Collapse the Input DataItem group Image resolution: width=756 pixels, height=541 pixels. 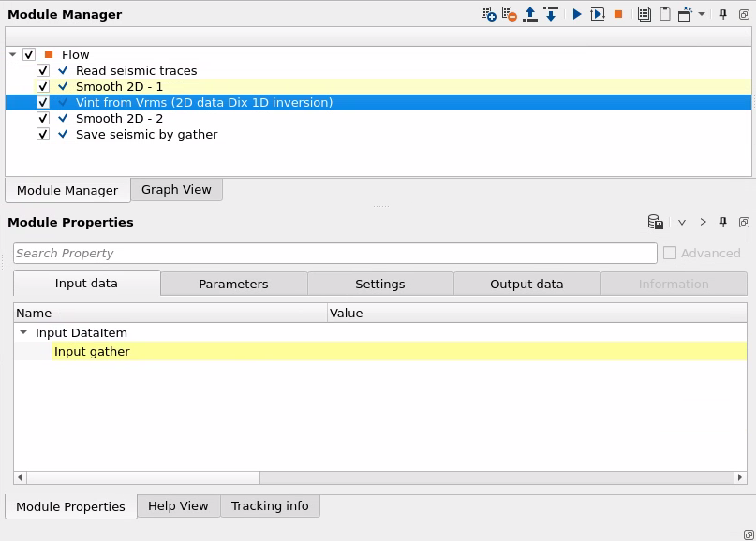coord(23,333)
